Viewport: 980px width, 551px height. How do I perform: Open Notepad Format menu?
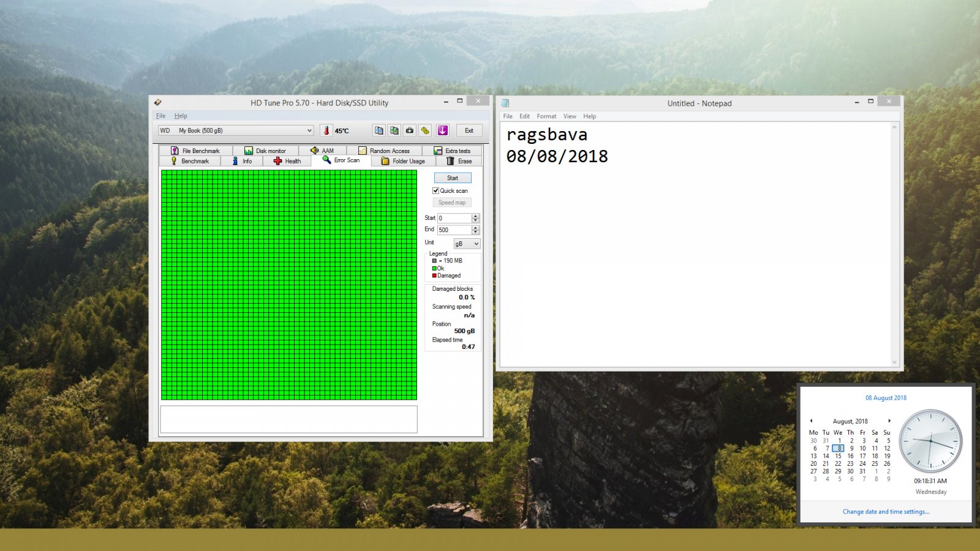click(x=546, y=116)
